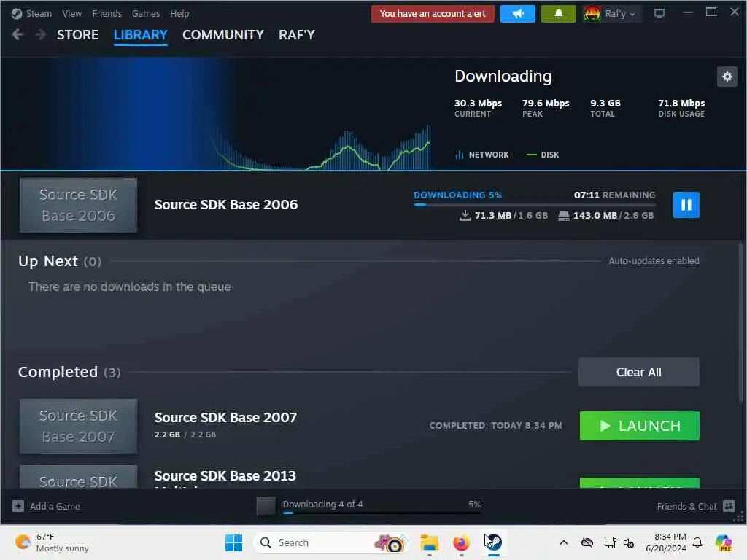
Task: Click the taskbar Search box
Action: coord(332,542)
